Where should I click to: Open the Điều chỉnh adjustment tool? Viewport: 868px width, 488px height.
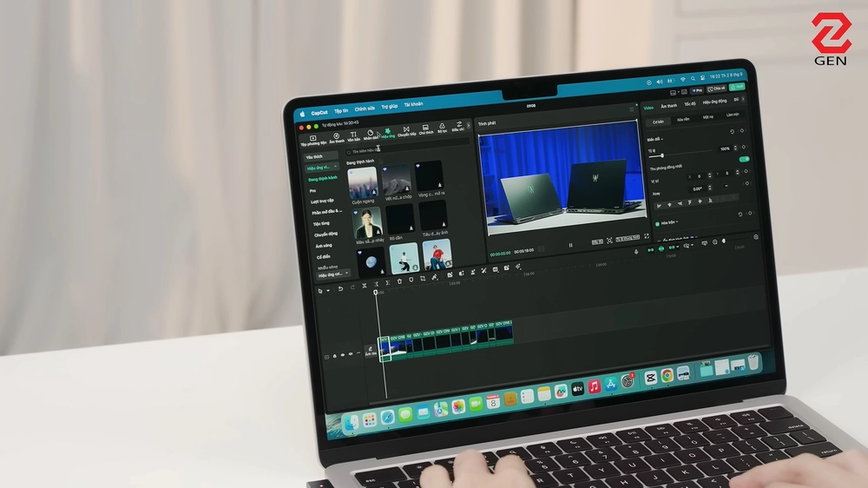click(457, 126)
